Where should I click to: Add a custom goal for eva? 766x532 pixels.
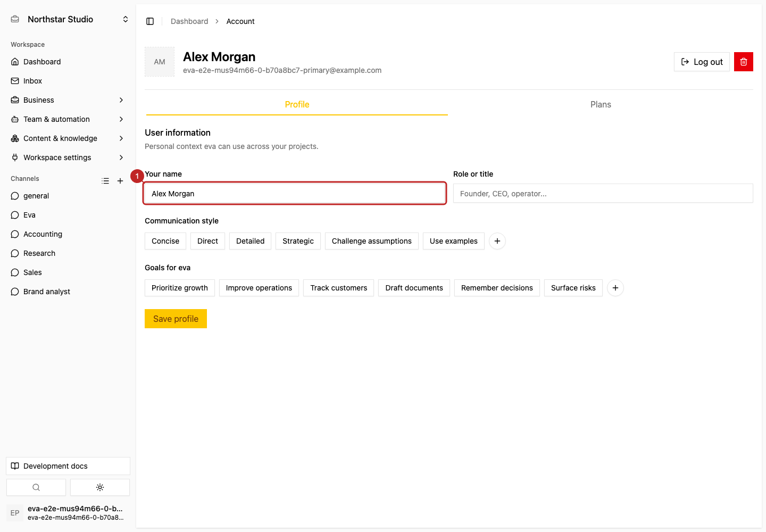(x=615, y=288)
